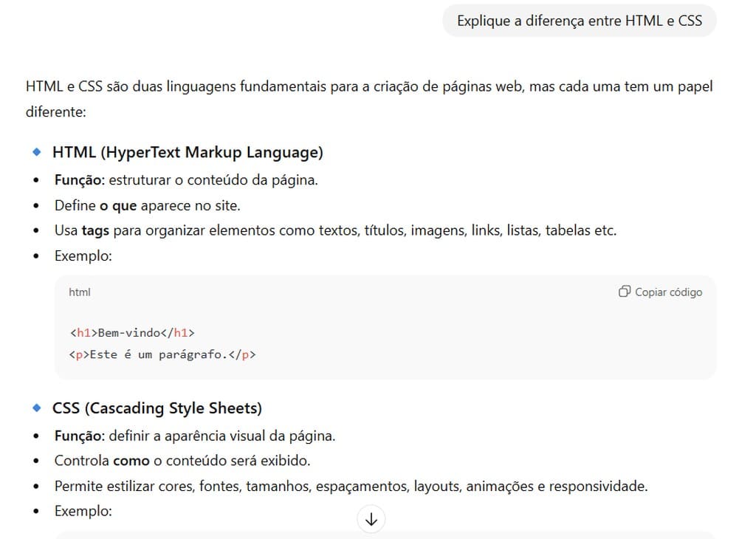Click the heading "HTML (HyperText Markup Language)"
756x539 pixels.
188,152
